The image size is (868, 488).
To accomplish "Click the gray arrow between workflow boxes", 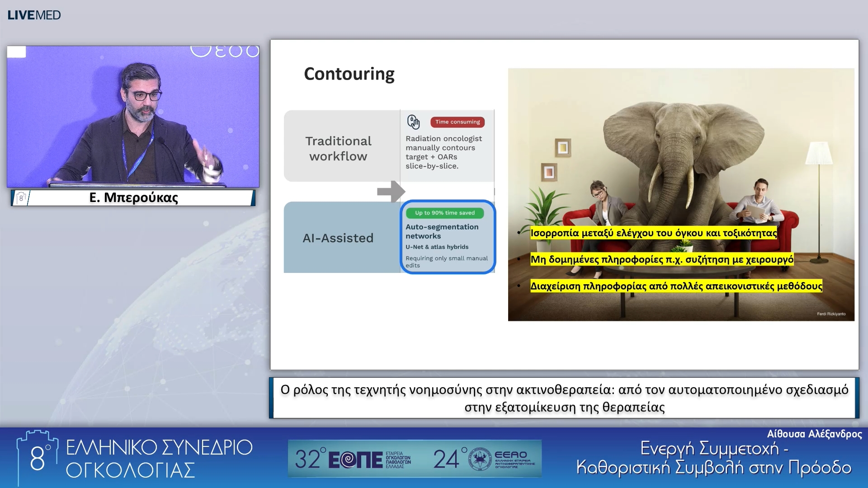I will tap(391, 192).
